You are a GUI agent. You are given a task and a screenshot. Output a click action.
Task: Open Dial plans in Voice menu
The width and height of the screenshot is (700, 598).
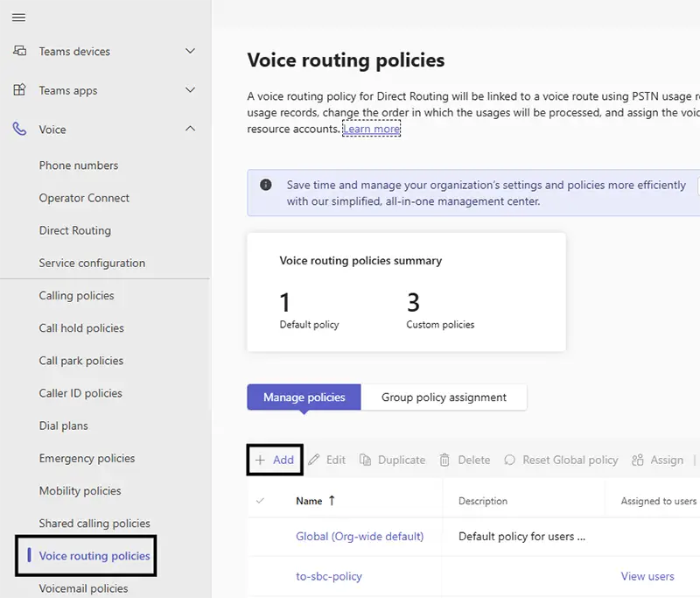point(64,426)
